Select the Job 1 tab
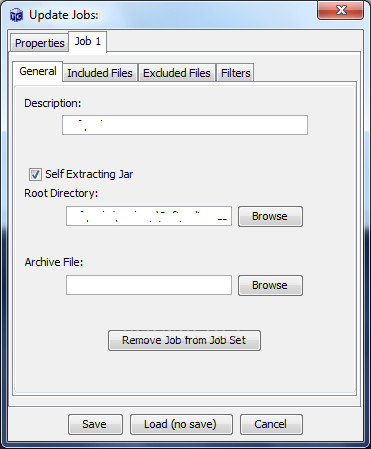Image resolution: width=371 pixels, height=449 pixels. click(88, 42)
